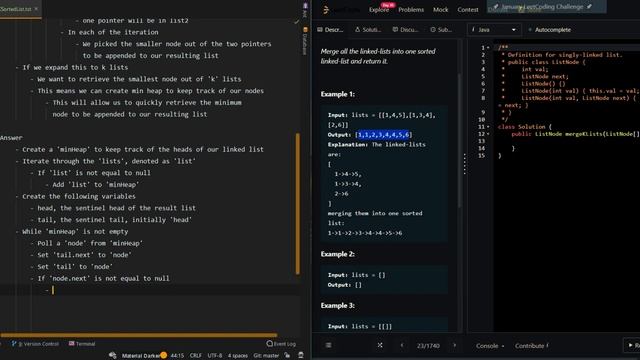Collapse the code fold arrow on line 12
This screenshot has height=360, width=640.
coord(488,134)
